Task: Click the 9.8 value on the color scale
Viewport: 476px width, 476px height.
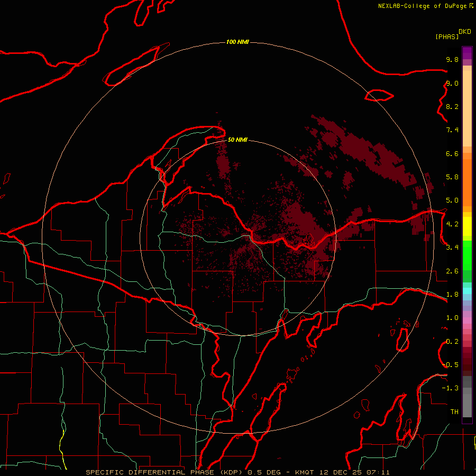Action: point(452,59)
